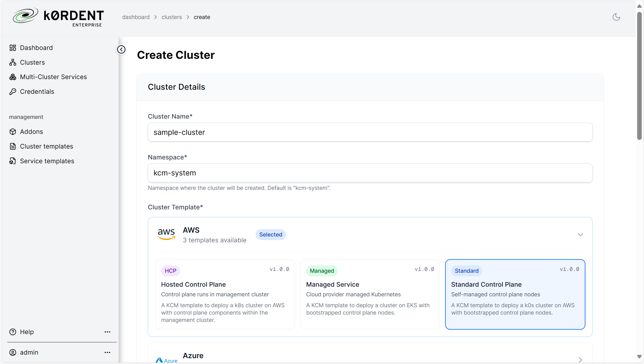Expand the Azure templates section chevron
644x364 pixels.
[x=580, y=360]
